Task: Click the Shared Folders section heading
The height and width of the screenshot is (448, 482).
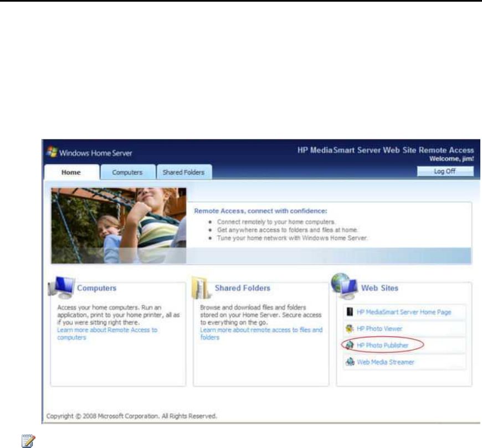Action: 243,288
